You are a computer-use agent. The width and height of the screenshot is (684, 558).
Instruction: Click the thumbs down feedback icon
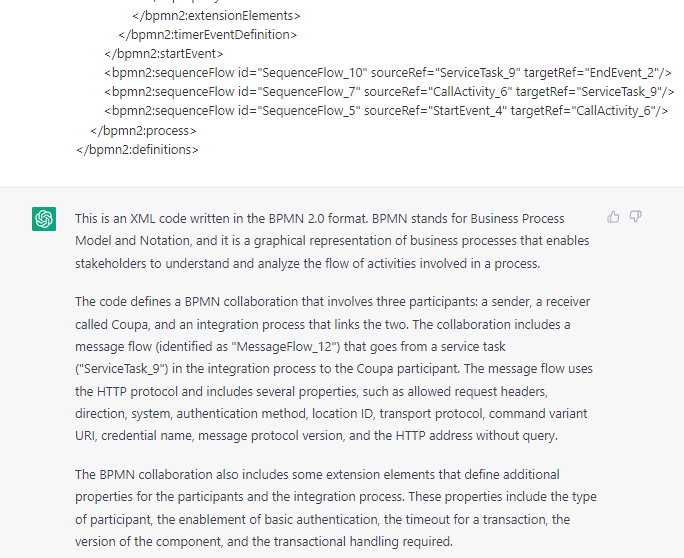pos(636,217)
